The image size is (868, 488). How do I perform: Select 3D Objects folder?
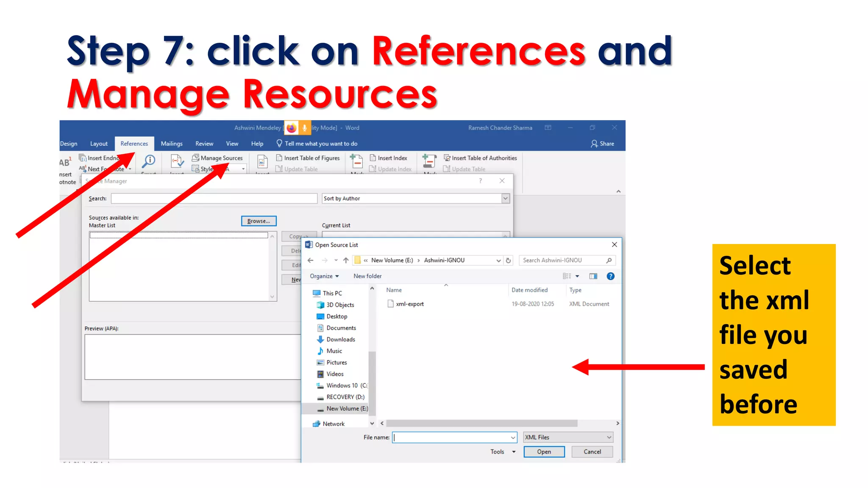point(335,305)
